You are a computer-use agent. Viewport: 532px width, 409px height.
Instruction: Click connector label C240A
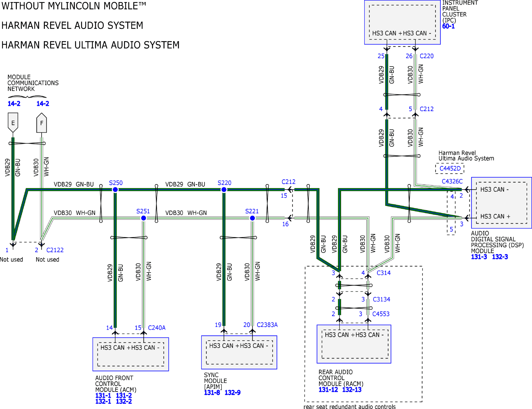coord(157,328)
